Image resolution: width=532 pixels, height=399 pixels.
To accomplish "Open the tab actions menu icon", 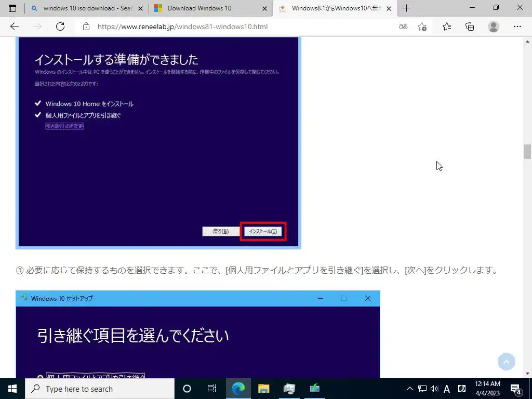I will point(12,8).
